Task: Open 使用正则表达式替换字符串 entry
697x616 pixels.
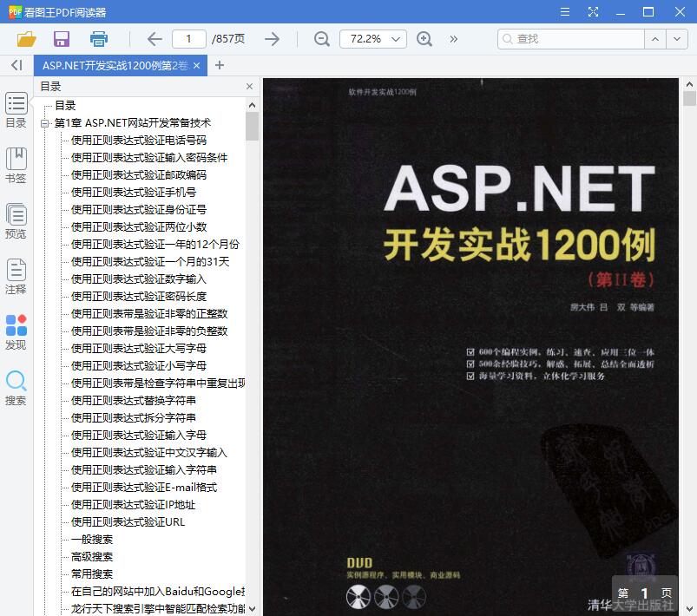Action: tap(134, 401)
